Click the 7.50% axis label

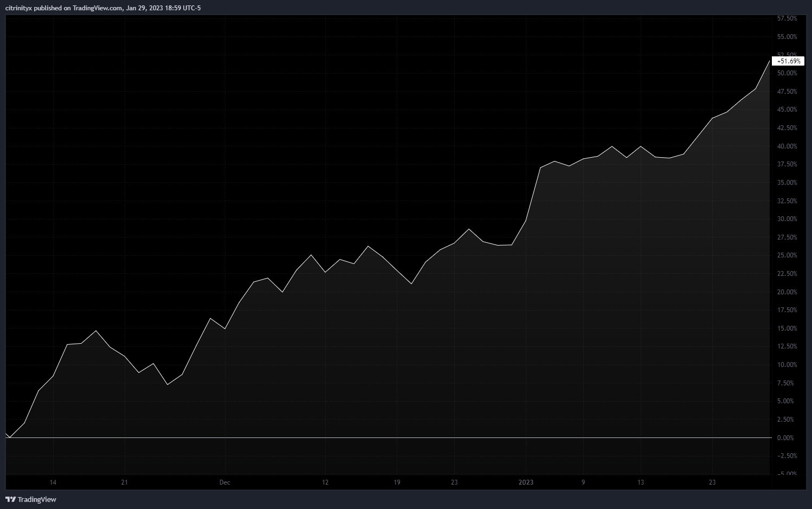[785, 383]
